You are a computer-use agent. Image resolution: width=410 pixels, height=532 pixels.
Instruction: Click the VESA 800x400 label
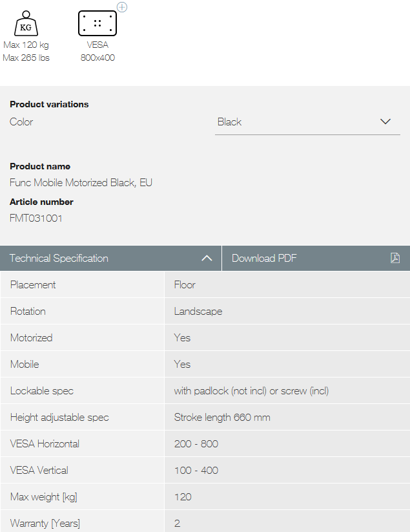[x=97, y=52]
